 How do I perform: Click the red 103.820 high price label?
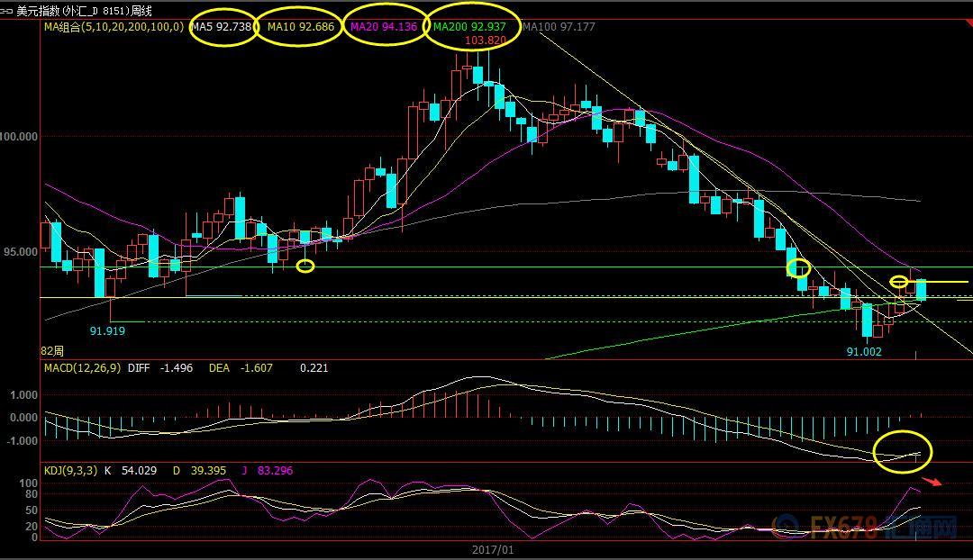[486, 41]
